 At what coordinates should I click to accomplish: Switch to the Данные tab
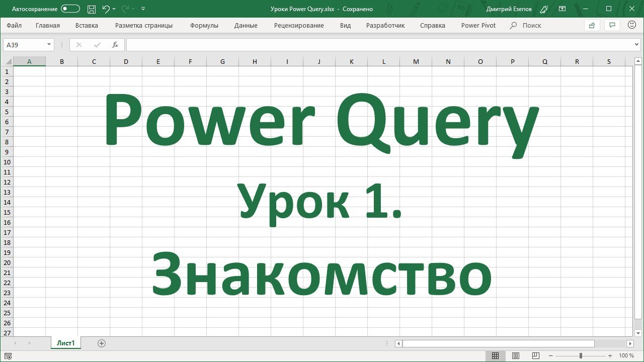click(x=246, y=25)
